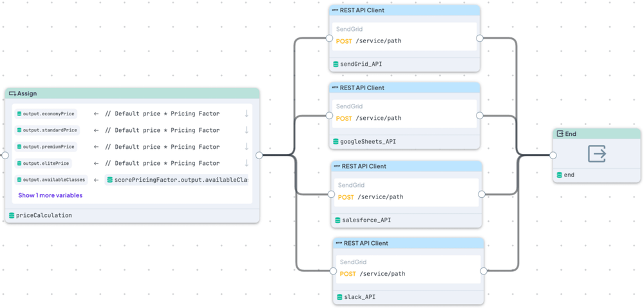Click POST /service/path in sendGrid_API node
Screen dimensions: 644x308
point(368,41)
